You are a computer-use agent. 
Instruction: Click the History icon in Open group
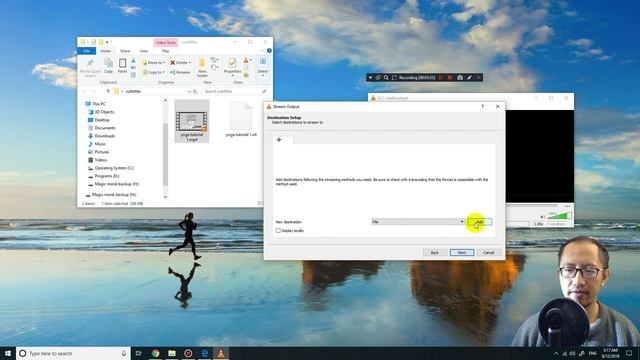tap(246, 75)
